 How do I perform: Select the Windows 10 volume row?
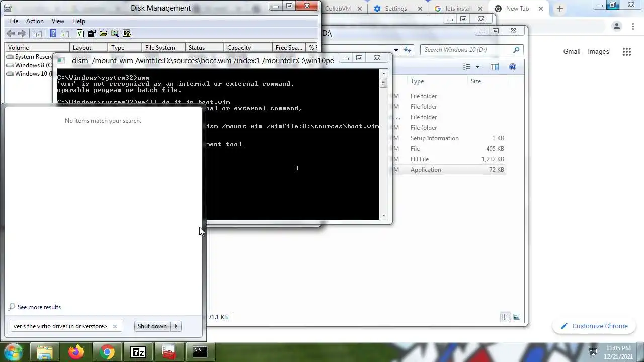(30, 74)
